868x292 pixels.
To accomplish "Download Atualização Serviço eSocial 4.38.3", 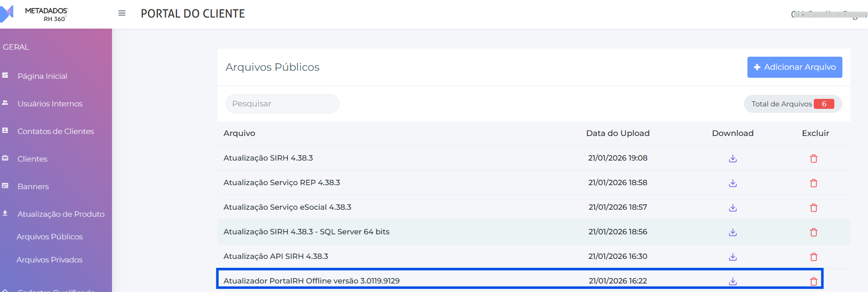I will 733,208.
